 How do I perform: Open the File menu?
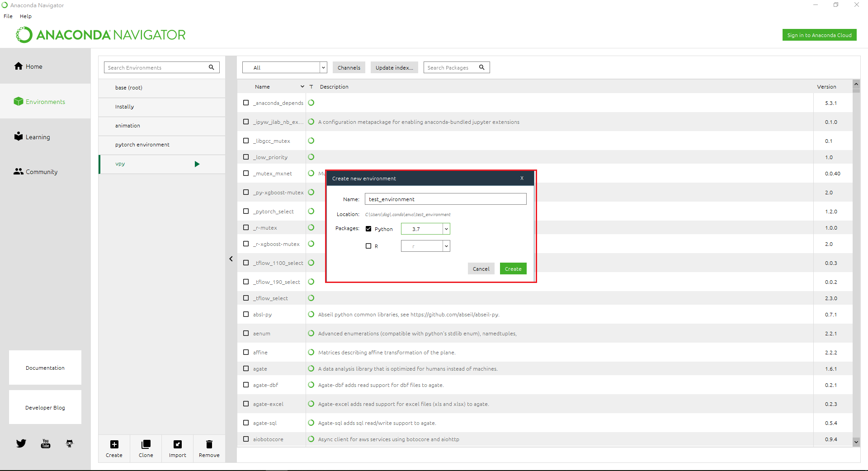[x=8, y=16]
